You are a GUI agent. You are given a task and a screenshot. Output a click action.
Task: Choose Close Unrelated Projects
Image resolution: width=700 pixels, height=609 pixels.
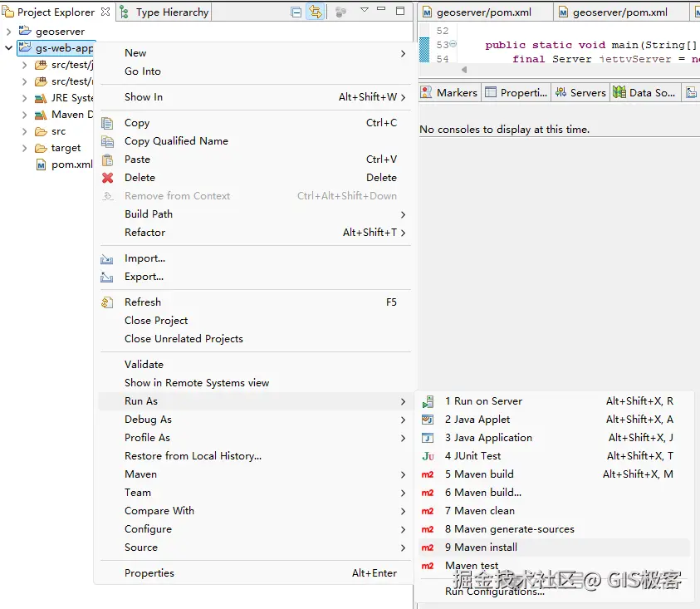pyautogui.click(x=256, y=339)
